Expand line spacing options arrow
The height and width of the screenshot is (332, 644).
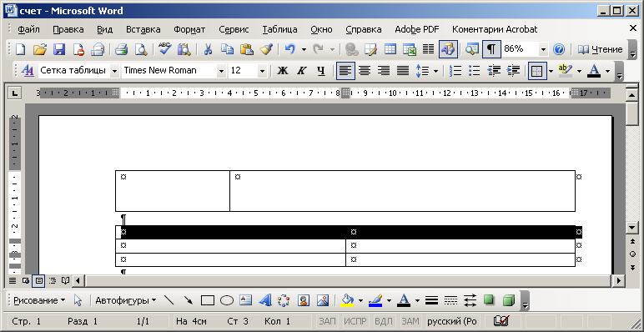tap(435, 71)
